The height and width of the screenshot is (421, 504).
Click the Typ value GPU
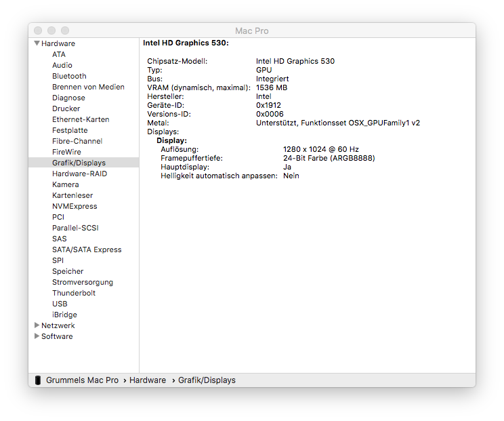(264, 70)
